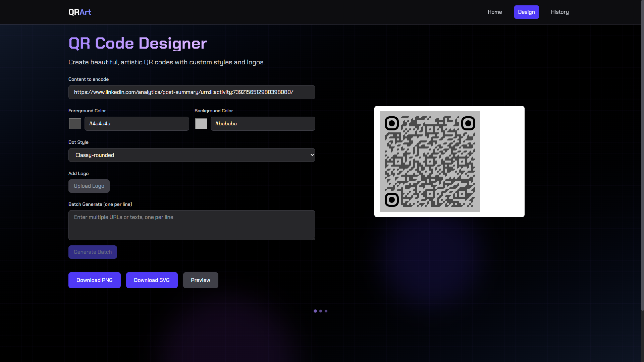644x362 pixels.
Task: Open the Home page
Action: pos(495,12)
